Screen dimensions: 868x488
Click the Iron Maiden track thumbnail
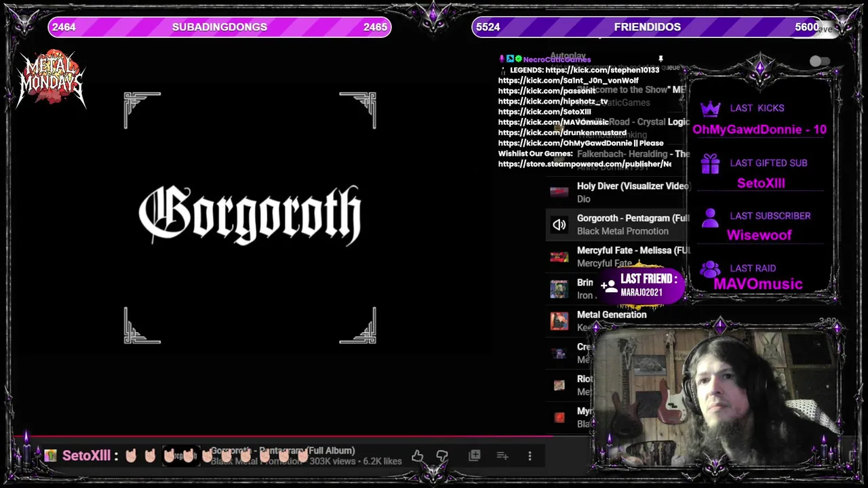[559, 289]
